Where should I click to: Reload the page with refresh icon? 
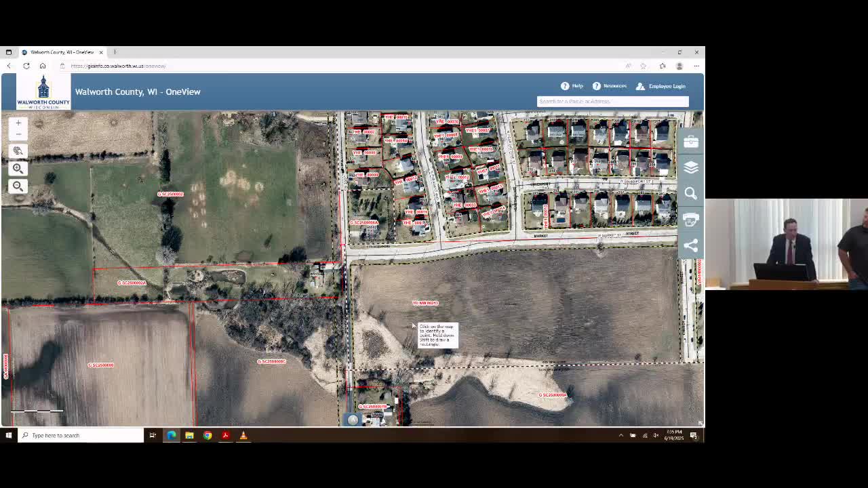[26, 66]
